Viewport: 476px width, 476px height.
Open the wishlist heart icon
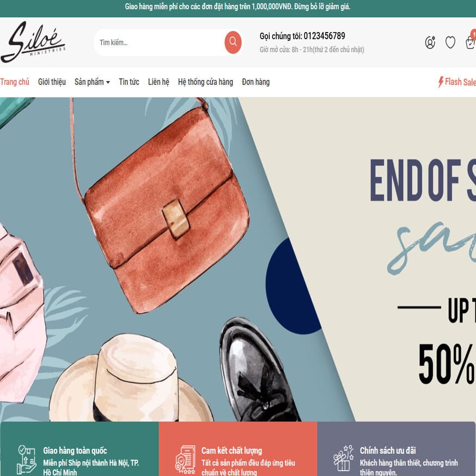[450, 42]
